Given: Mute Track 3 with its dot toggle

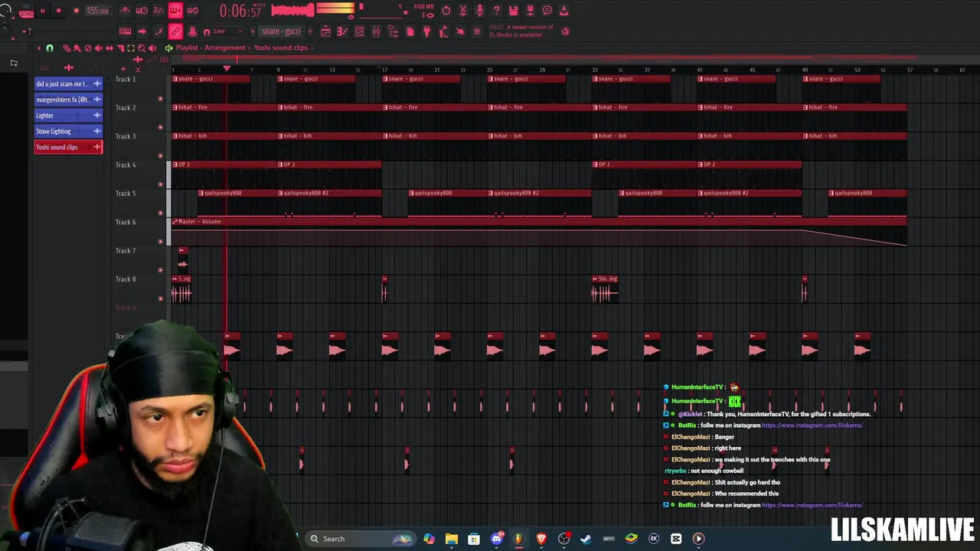Looking at the screenshot, I should coord(160,156).
